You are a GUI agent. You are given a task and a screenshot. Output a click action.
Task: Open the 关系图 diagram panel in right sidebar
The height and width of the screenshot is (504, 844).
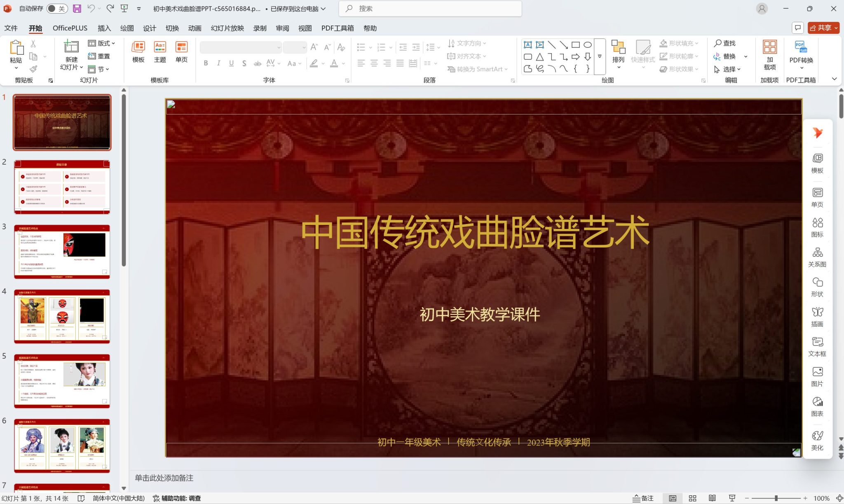[817, 257]
